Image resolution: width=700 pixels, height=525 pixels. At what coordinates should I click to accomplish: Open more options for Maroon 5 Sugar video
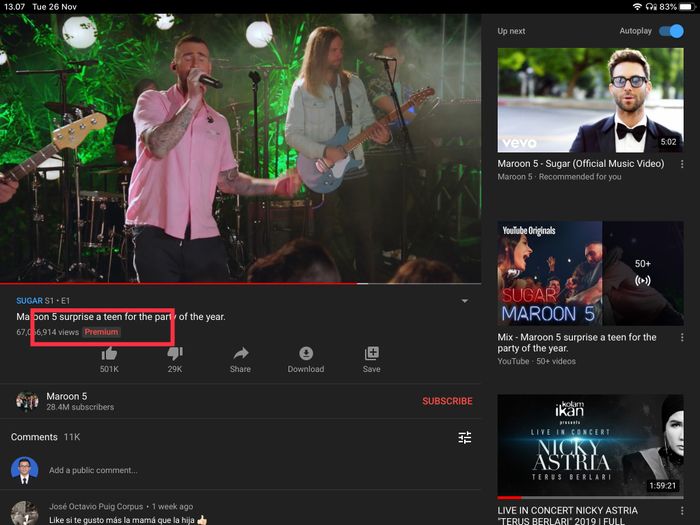point(682,164)
